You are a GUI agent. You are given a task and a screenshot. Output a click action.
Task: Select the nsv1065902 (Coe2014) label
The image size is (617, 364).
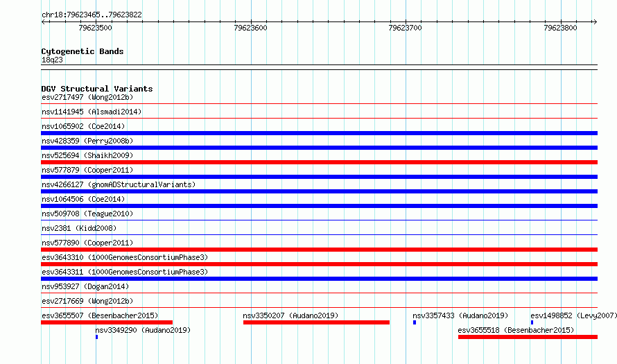[83, 126]
